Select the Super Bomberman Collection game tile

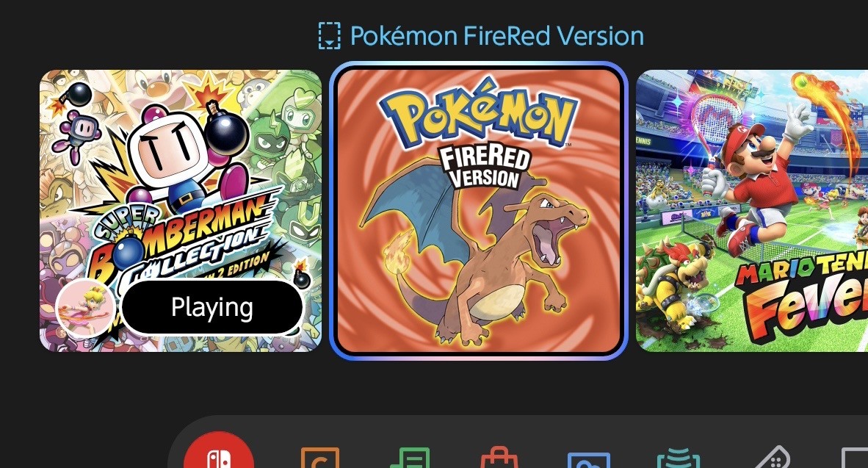181,210
